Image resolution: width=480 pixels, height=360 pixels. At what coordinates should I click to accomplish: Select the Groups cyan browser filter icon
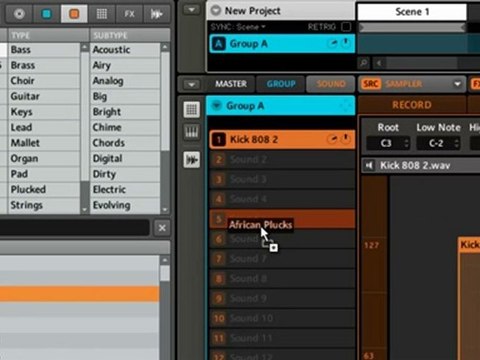pyautogui.click(x=47, y=14)
